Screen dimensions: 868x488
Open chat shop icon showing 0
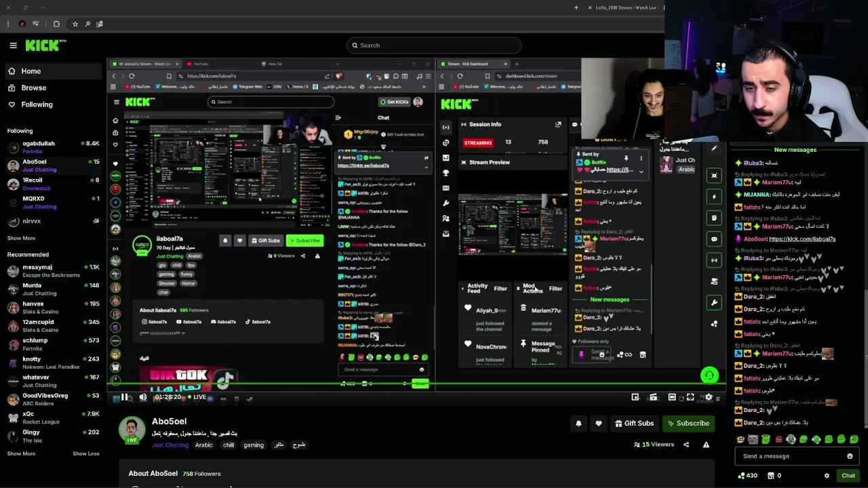(x=774, y=476)
